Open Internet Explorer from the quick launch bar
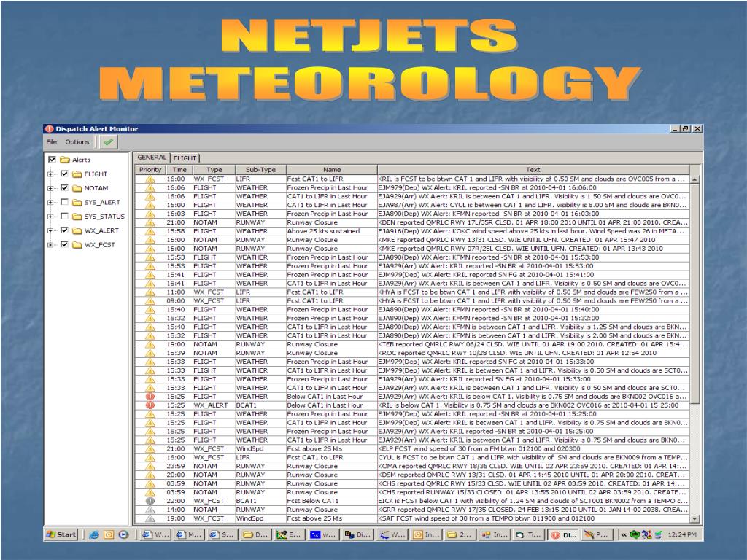This screenshot has height=560, width=747. pos(94,534)
